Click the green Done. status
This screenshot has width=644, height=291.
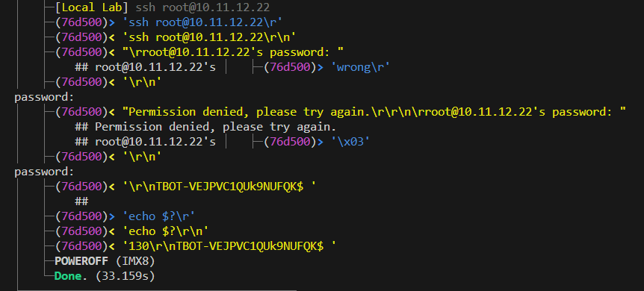click(x=71, y=276)
